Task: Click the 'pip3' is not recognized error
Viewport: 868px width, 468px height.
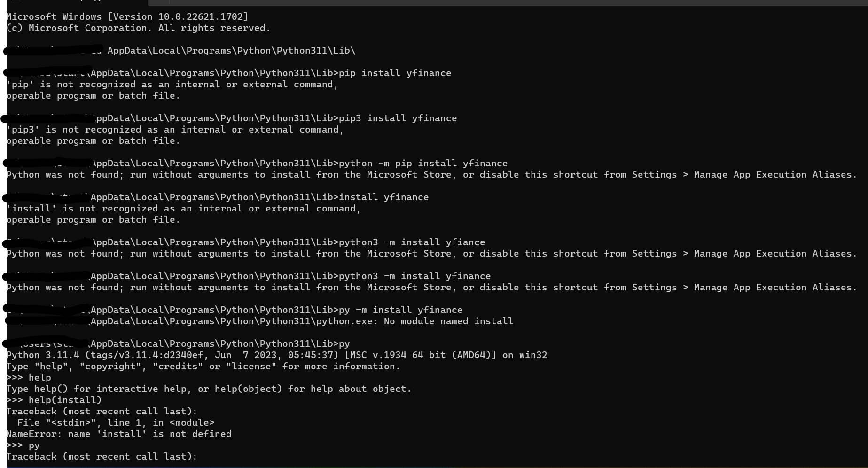Action: [x=175, y=130]
